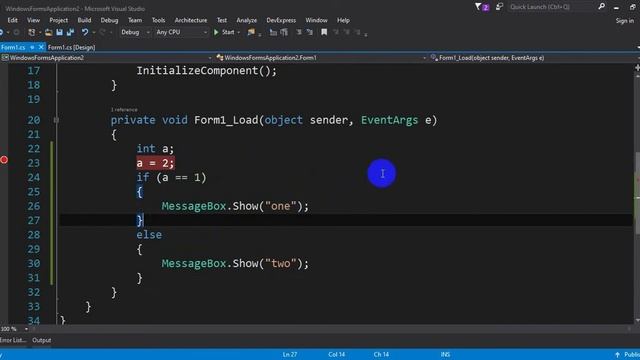
Task: Open the WindowsFormsApplication2 project navigation dropdown
Action: pyautogui.click(x=107, y=58)
